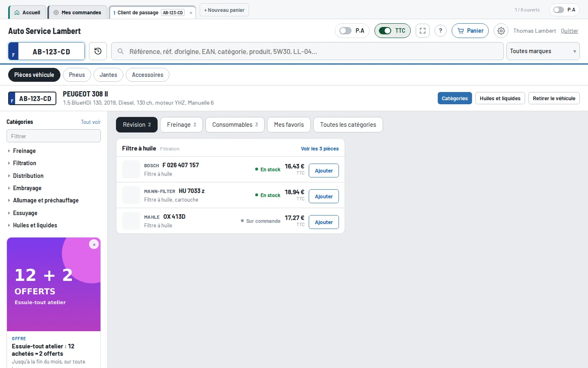Open Voir les 3 pièces link
Screen dimensions: 588x368
pyautogui.click(x=320, y=149)
